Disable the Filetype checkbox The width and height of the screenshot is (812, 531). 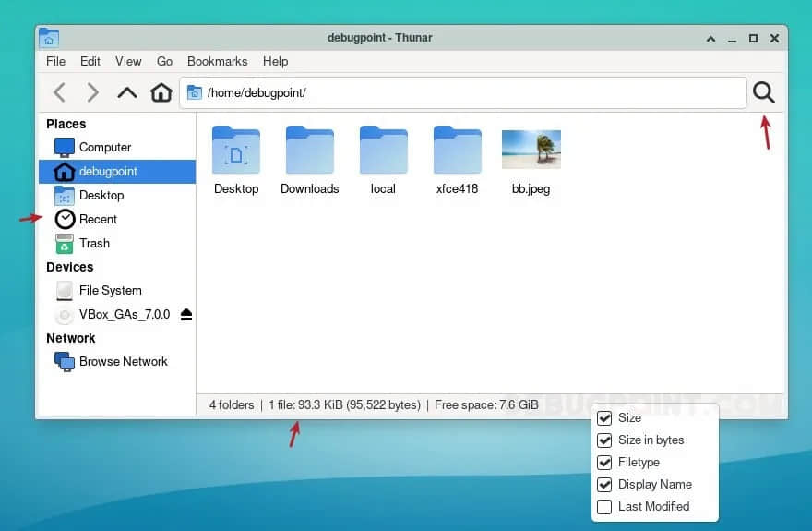point(604,463)
